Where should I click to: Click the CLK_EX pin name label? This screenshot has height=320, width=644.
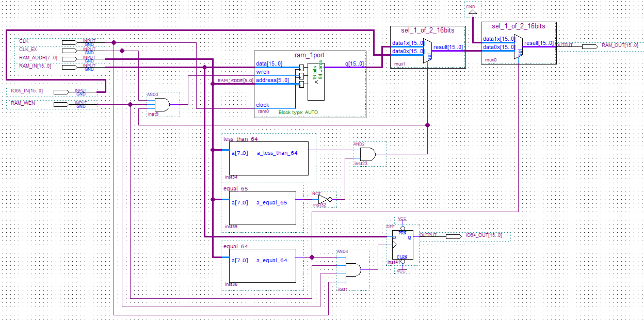28,49
